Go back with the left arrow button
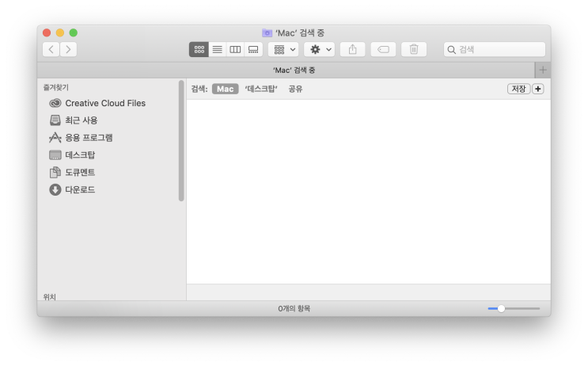The image size is (588, 366). (x=51, y=49)
